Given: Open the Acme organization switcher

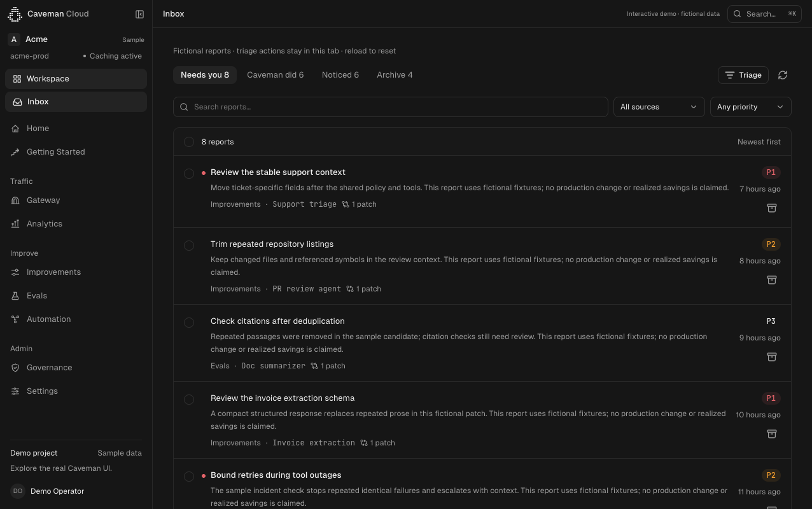Looking at the screenshot, I should click(x=76, y=39).
